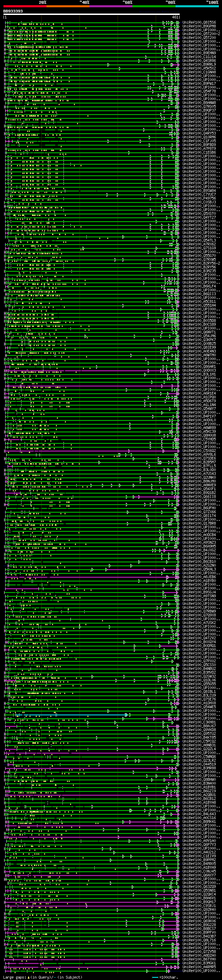Select the UniRef100_B0S5D8 entry

(199, 321)
